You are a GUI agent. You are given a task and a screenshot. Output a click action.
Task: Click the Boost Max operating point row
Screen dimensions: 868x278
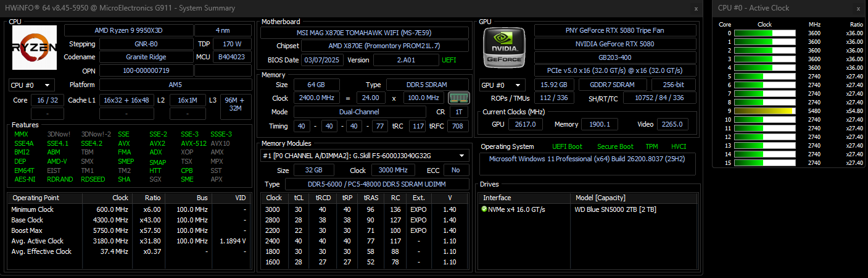click(130, 230)
